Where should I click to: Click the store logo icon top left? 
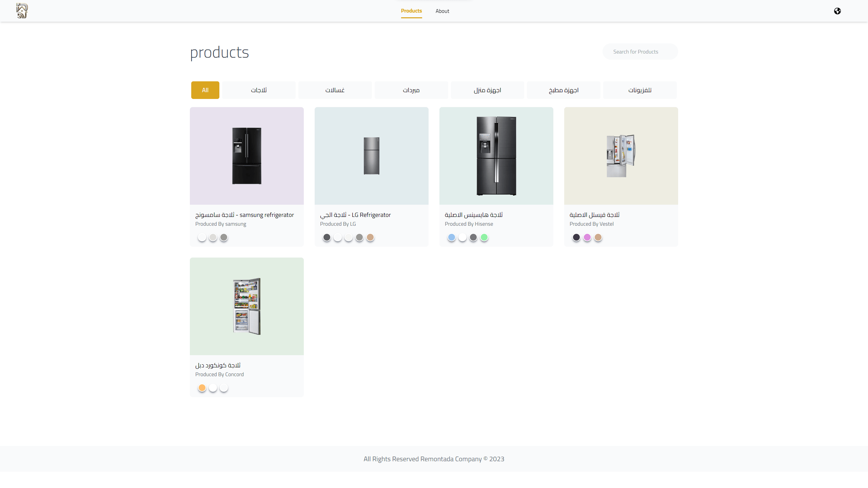tap(21, 10)
